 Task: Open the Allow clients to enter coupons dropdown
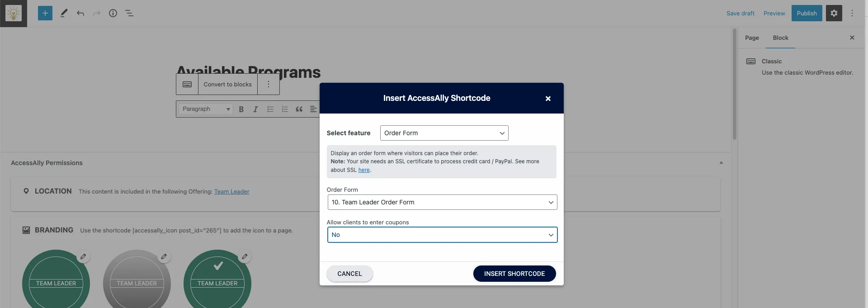[x=442, y=235]
